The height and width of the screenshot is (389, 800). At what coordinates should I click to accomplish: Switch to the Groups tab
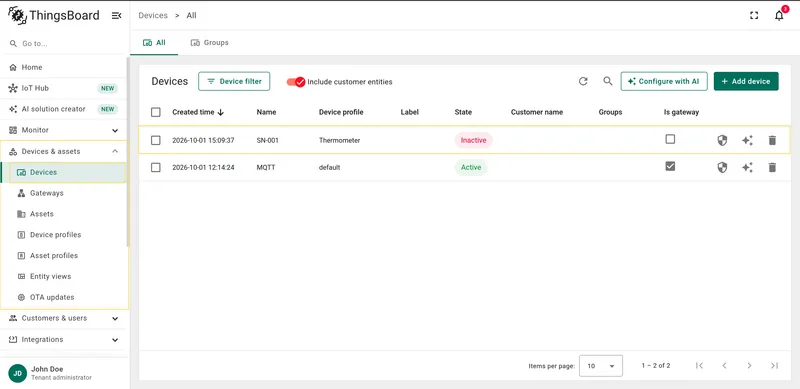coord(209,43)
